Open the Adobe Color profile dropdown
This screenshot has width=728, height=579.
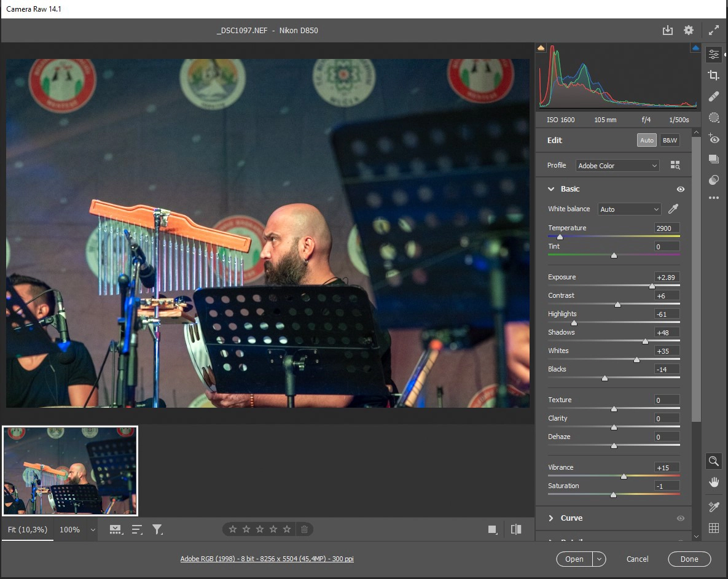(x=617, y=166)
